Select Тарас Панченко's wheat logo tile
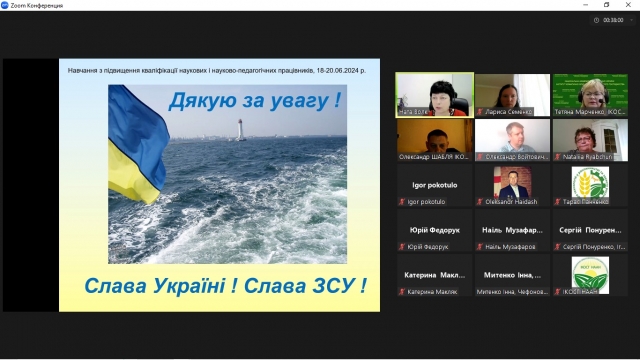 590,185
